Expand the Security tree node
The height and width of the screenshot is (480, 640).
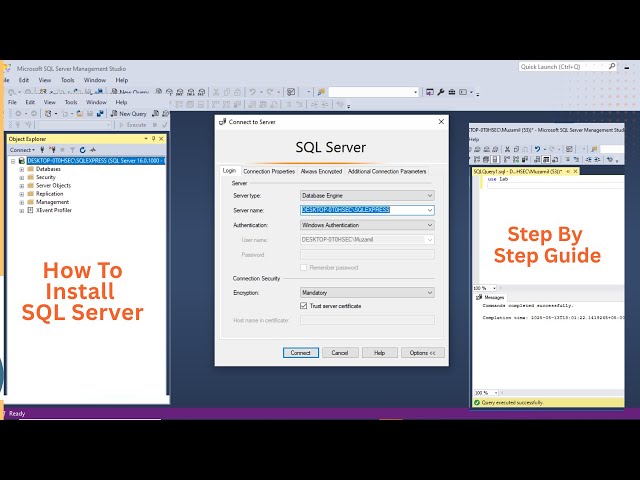[22, 178]
